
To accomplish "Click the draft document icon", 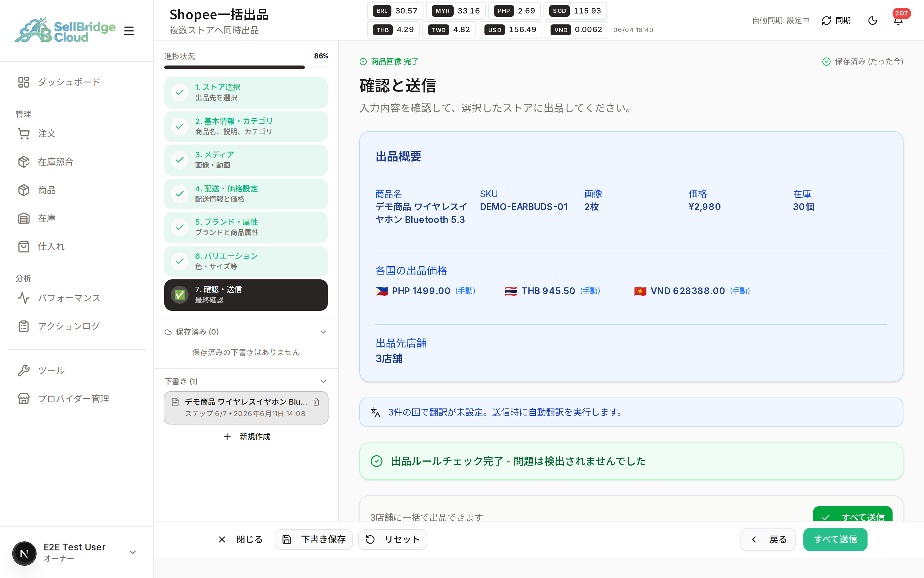I will coord(175,402).
